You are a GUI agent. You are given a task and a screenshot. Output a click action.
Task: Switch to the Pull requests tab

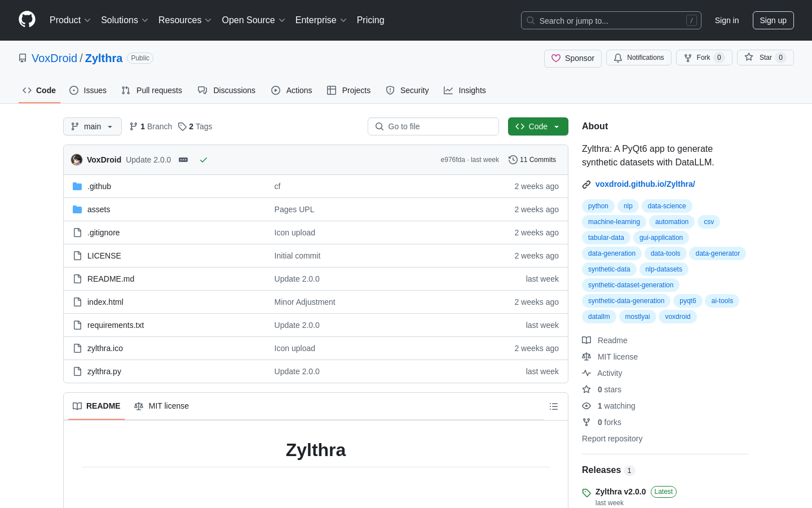click(152, 90)
